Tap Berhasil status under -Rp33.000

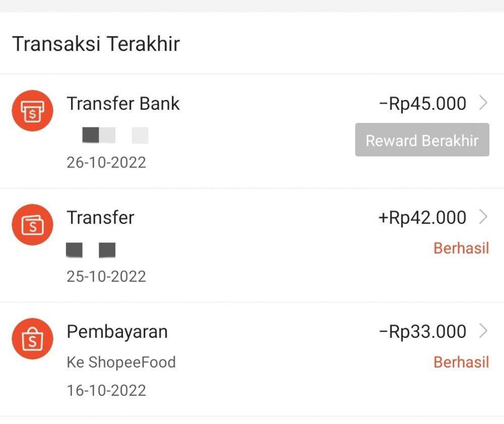(461, 362)
